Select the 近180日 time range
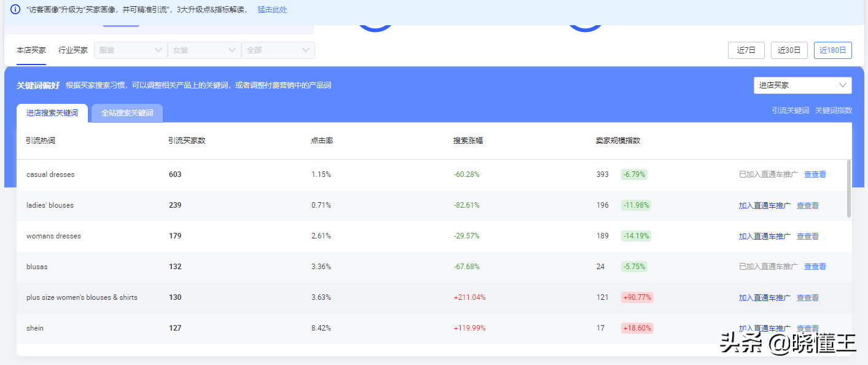Screen dimensions: 868x365 coord(833,50)
